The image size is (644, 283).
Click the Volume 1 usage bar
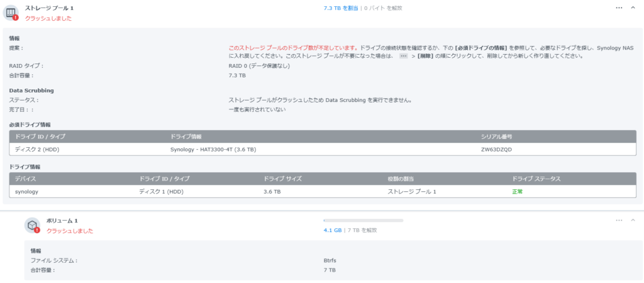pyautogui.click(x=363, y=221)
